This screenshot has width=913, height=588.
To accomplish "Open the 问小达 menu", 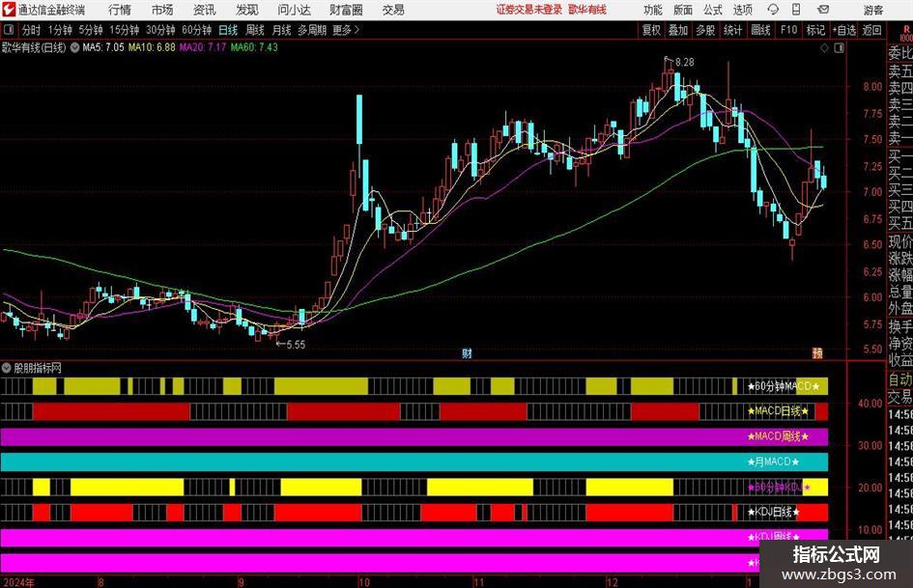I will click(x=294, y=10).
